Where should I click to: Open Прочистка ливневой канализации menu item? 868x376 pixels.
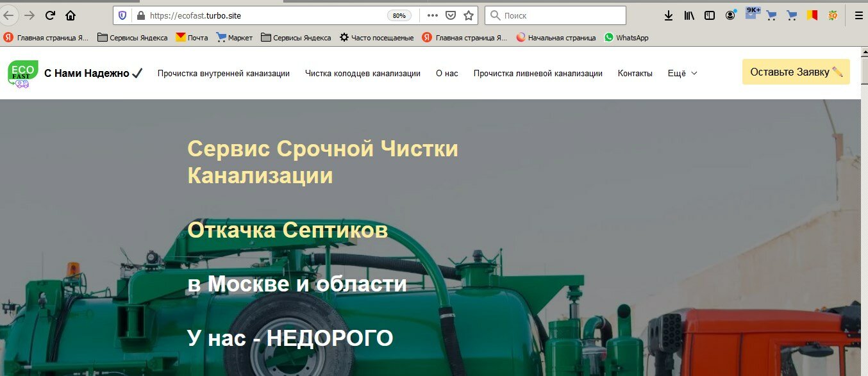(538, 74)
